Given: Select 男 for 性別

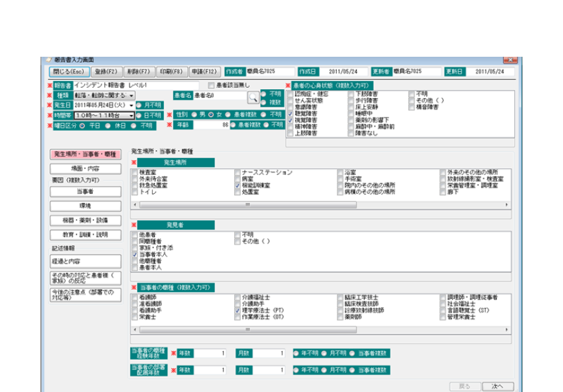Looking at the screenshot, I should pos(194,115).
